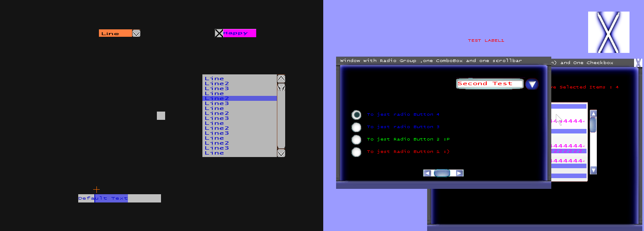Screen dimensions: 644x231
Task: Open the orange Line combo arrow
Action: (x=136, y=33)
